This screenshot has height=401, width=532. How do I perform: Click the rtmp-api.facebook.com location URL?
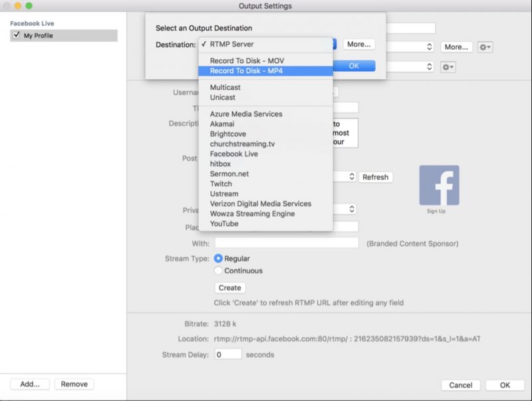346,339
